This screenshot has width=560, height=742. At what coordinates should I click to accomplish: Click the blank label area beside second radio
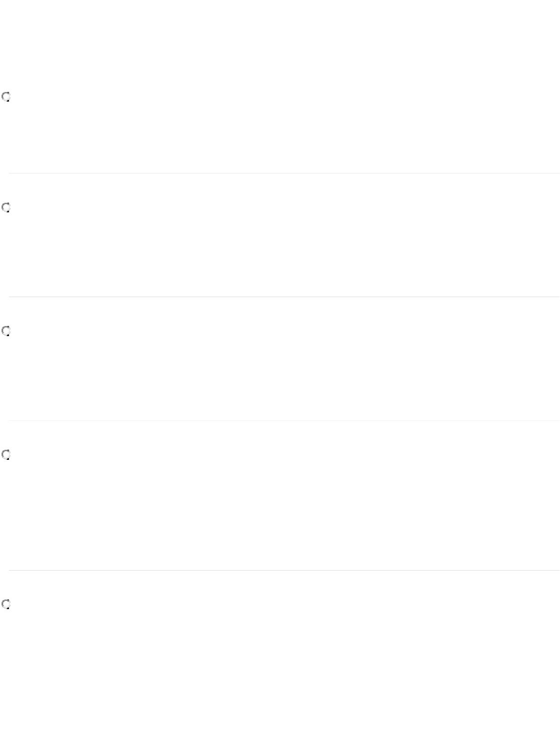[284, 208]
